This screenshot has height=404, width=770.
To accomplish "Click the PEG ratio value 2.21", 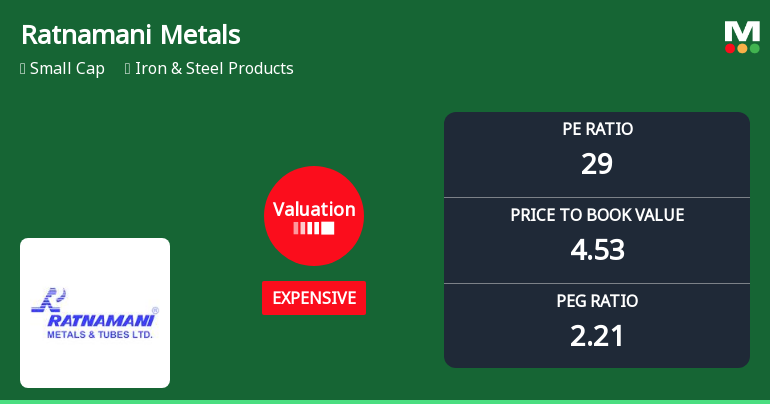I will [597, 335].
